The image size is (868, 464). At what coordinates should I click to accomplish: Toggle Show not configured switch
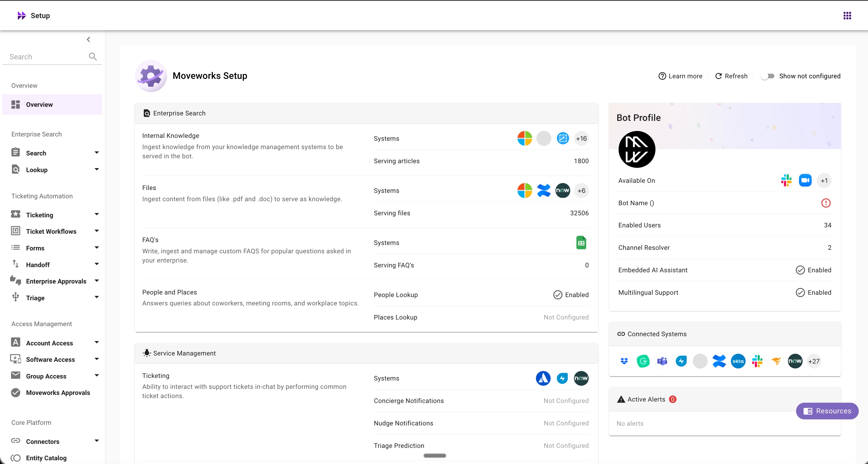(x=767, y=76)
